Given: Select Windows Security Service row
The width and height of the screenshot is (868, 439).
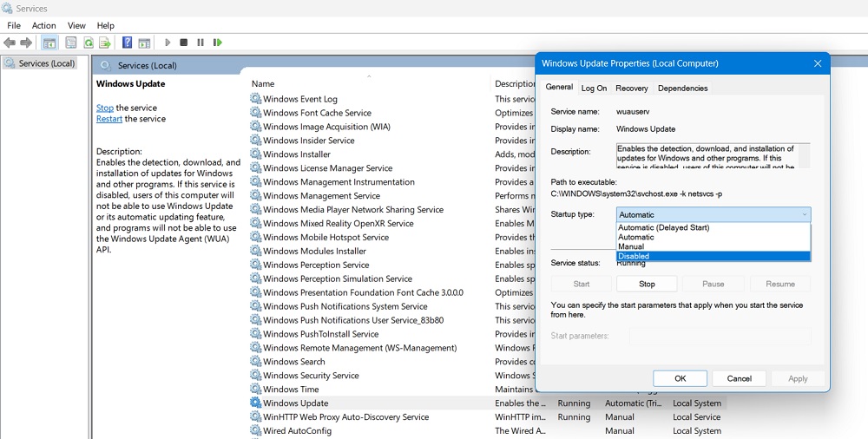Looking at the screenshot, I should [x=310, y=376].
